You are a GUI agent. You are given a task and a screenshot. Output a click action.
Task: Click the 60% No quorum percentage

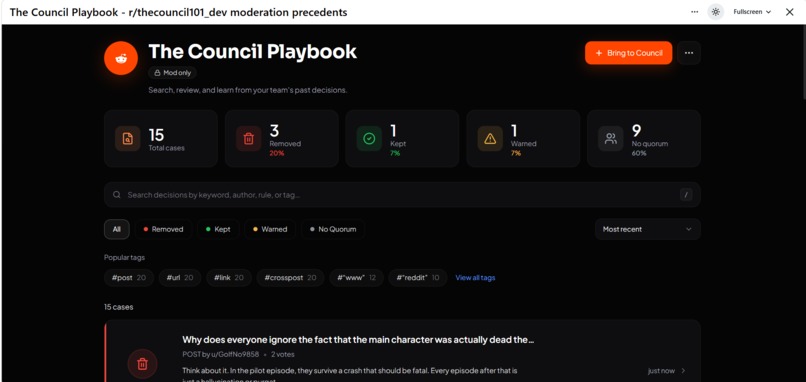tap(639, 153)
